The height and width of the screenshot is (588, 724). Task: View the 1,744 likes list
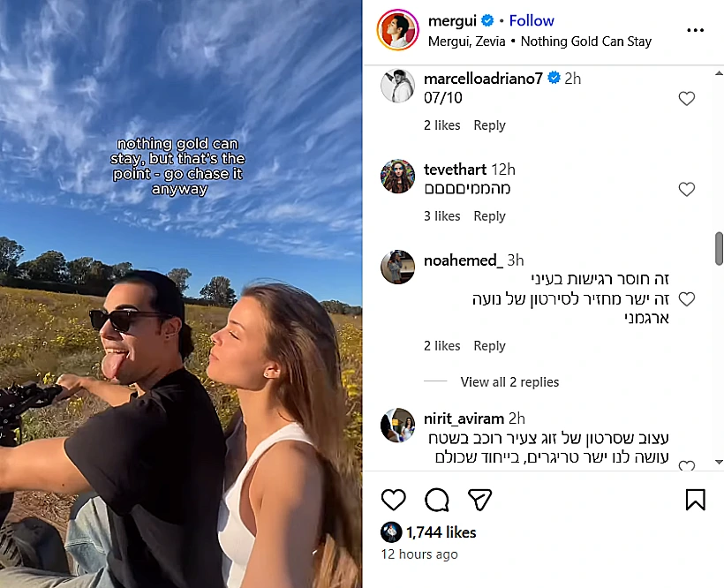pyautogui.click(x=441, y=532)
